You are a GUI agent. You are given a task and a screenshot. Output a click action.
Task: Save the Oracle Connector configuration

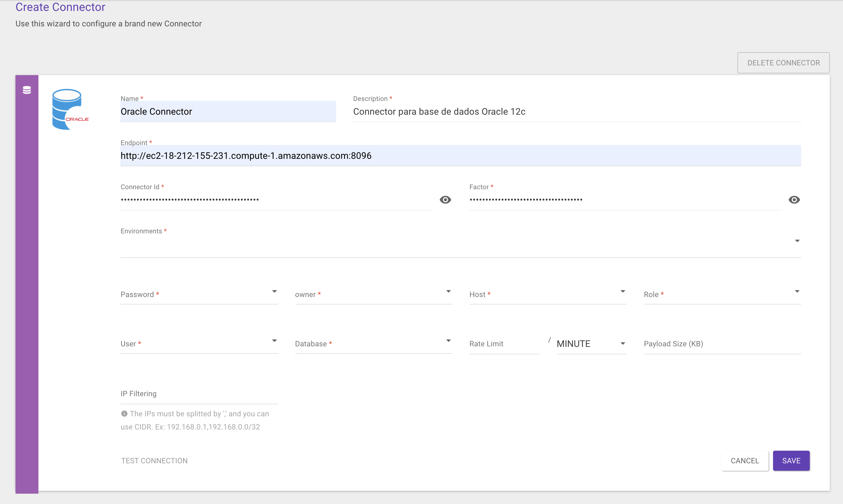(791, 460)
